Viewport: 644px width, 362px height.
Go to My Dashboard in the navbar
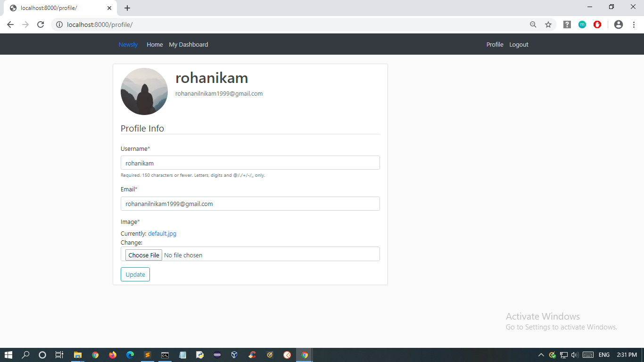(x=189, y=44)
